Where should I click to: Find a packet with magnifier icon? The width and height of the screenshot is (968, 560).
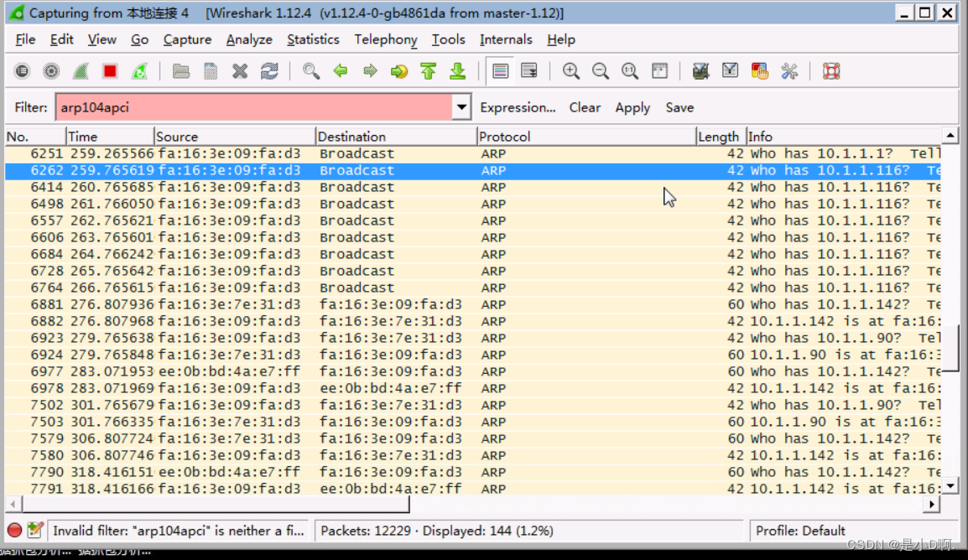311,71
